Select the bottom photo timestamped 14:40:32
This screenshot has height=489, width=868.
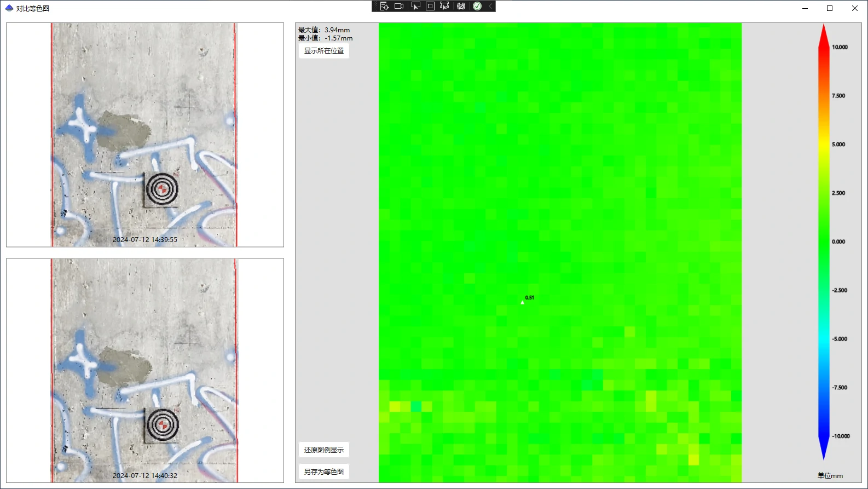(x=144, y=371)
